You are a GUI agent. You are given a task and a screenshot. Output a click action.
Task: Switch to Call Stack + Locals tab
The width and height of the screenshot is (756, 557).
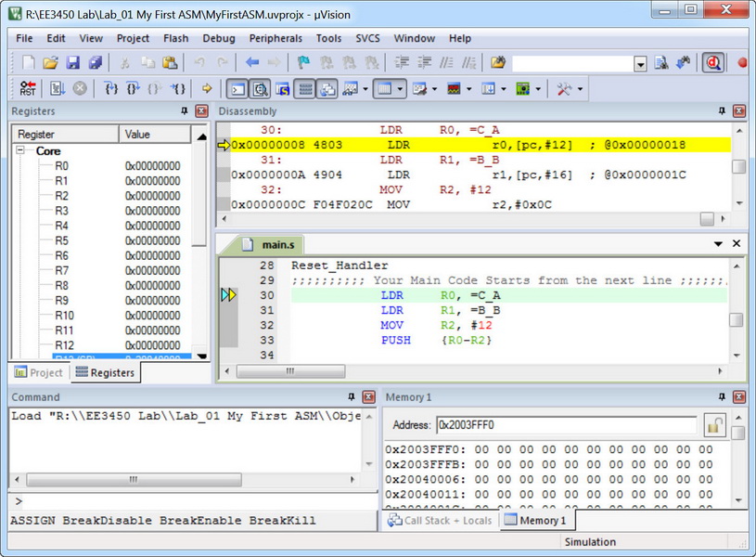pos(441,520)
